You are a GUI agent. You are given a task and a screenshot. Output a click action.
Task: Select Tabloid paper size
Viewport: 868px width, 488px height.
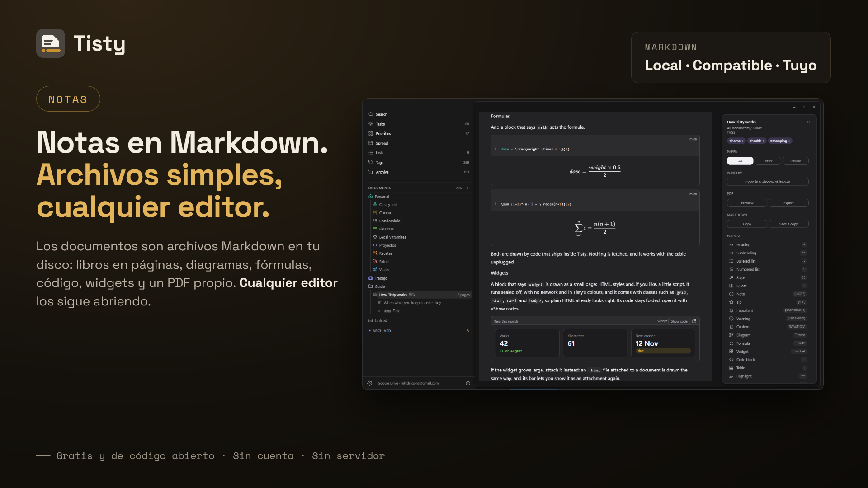[x=795, y=161]
